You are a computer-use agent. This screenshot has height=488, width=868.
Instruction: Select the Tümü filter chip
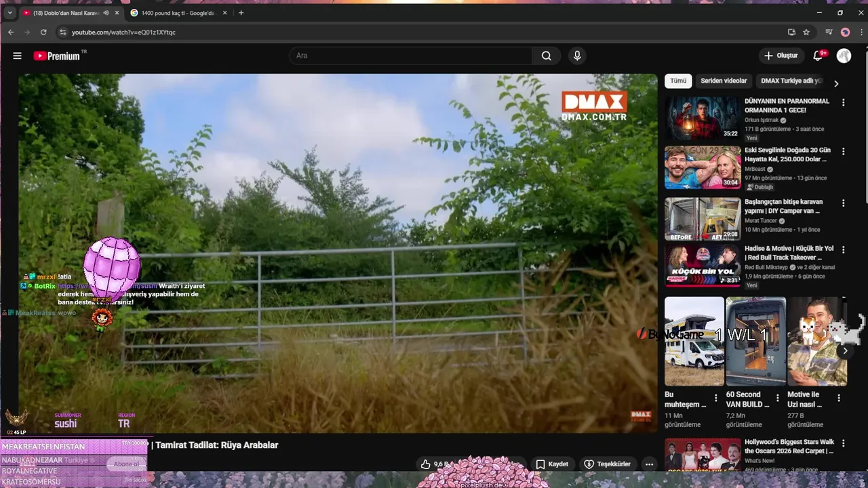point(678,81)
